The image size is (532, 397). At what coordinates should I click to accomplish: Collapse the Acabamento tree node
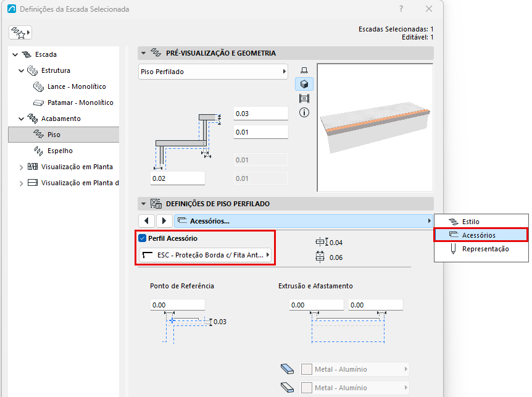tap(22, 119)
